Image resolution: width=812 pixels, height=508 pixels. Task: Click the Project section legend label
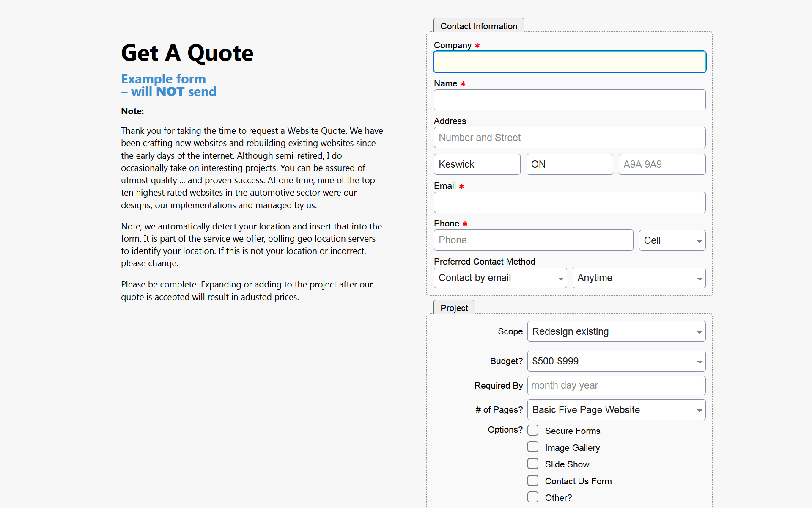(454, 308)
